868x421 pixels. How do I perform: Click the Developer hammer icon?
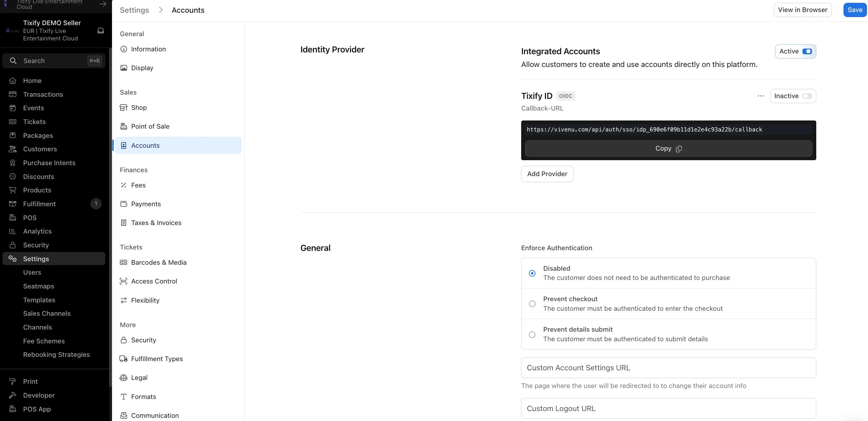[13, 395]
